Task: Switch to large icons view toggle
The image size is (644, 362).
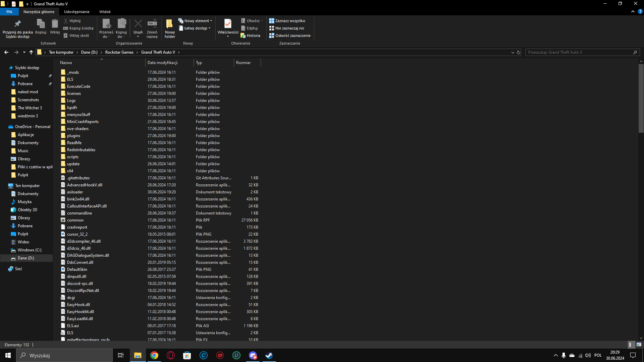Action: 639,345
